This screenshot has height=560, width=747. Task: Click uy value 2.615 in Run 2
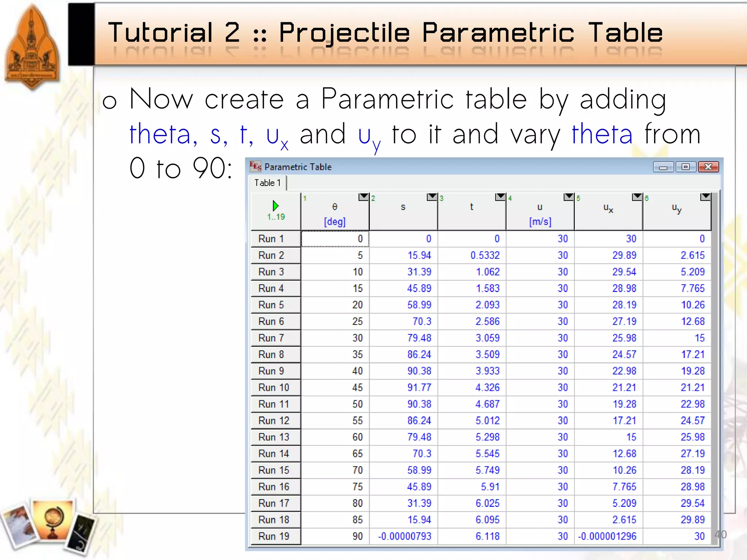click(x=693, y=255)
